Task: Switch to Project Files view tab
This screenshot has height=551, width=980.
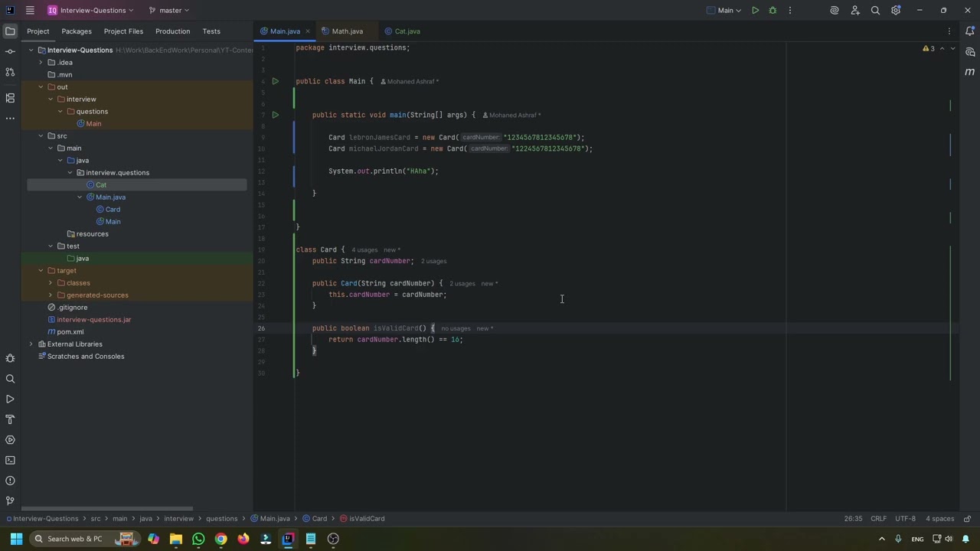Action: click(123, 31)
